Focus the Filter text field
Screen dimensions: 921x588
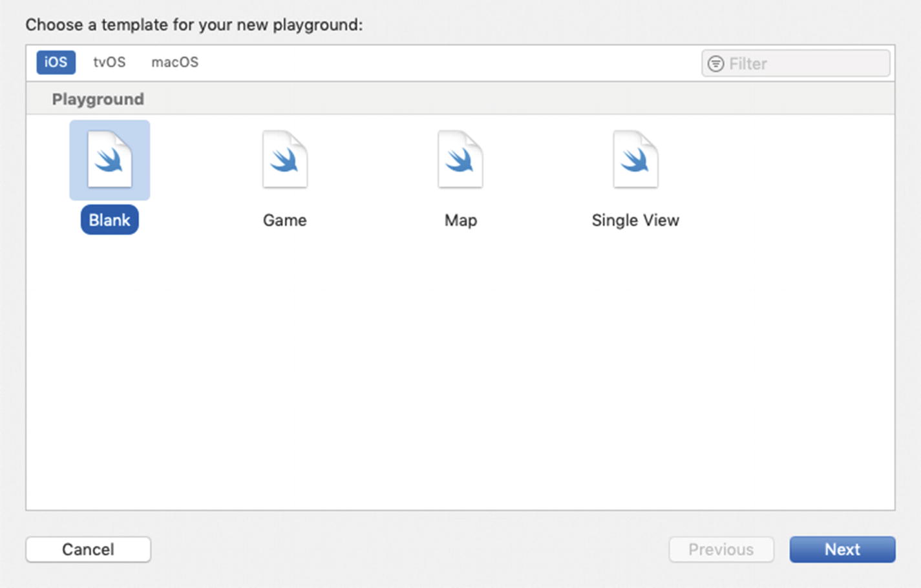(796, 63)
